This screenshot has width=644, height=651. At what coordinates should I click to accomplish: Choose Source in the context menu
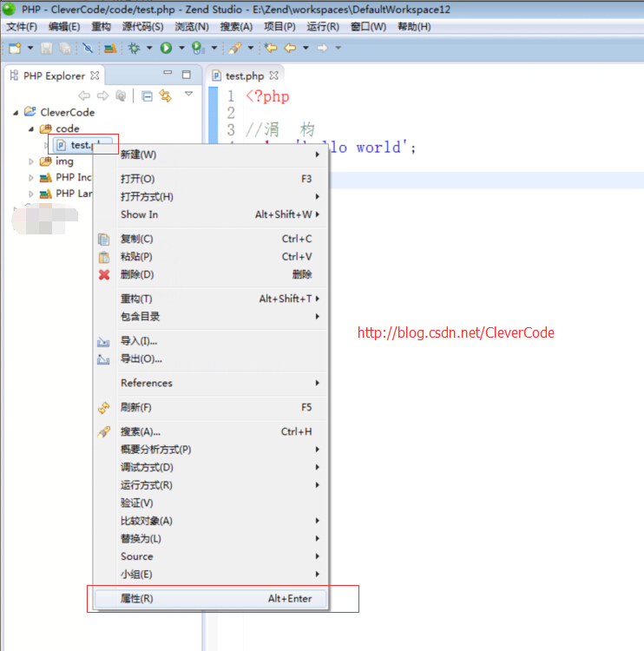coord(211,556)
